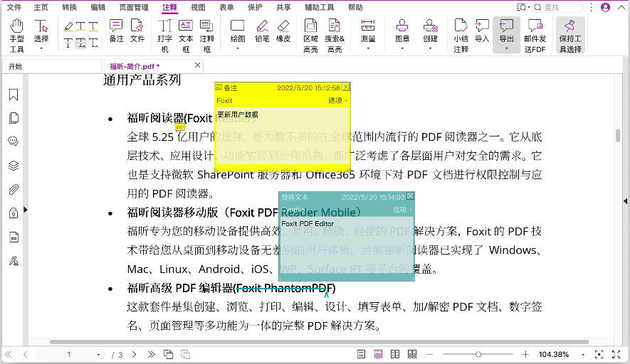Select the insert text caret tool
The image size is (630, 364).
pyautogui.click(x=93, y=43)
